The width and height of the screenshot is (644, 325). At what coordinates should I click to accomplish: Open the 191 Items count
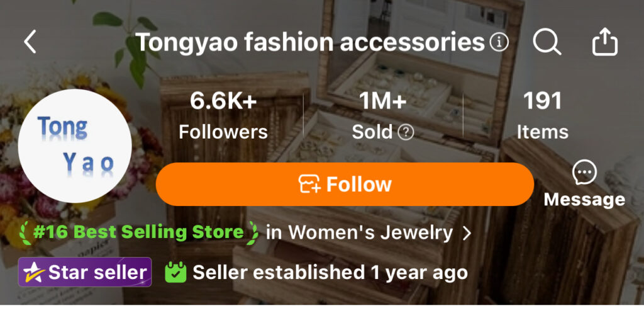point(542,116)
